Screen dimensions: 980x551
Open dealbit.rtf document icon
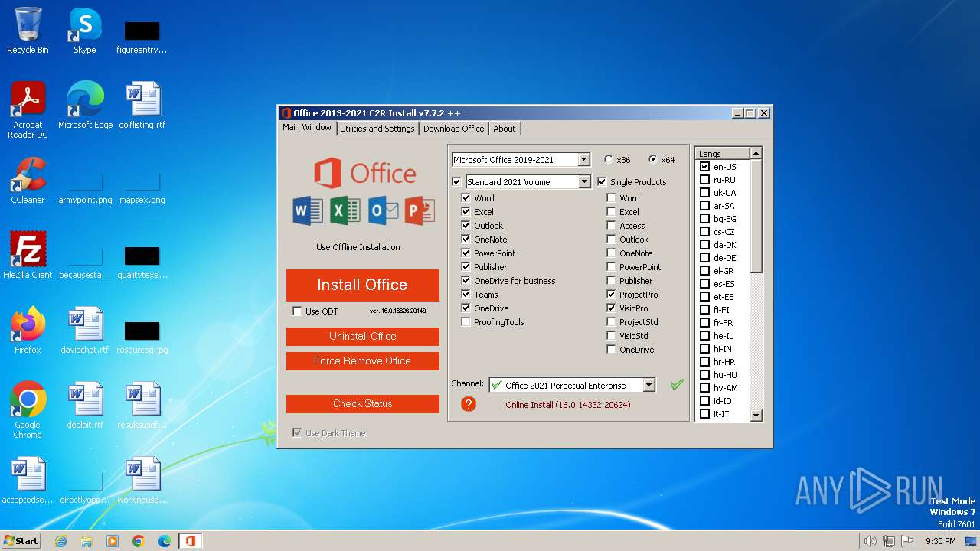pos(85,405)
